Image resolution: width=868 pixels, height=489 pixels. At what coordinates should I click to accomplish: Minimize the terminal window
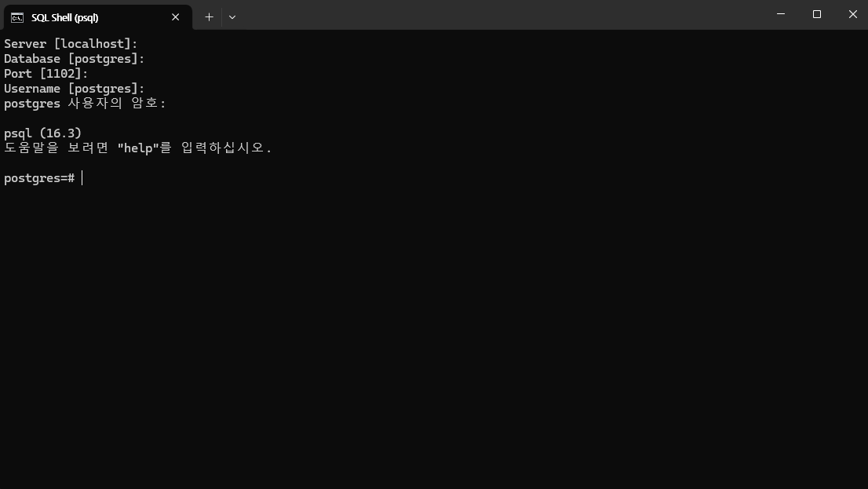781,14
